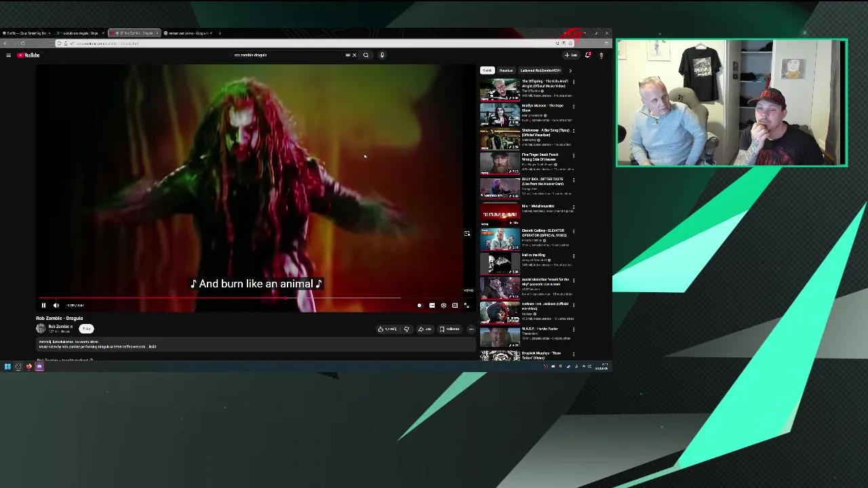Open the options menu for Electric Callboy video

pyautogui.click(x=574, y=231)
